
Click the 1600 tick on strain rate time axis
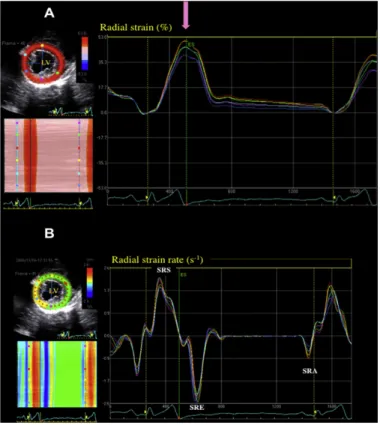(331, 407)
